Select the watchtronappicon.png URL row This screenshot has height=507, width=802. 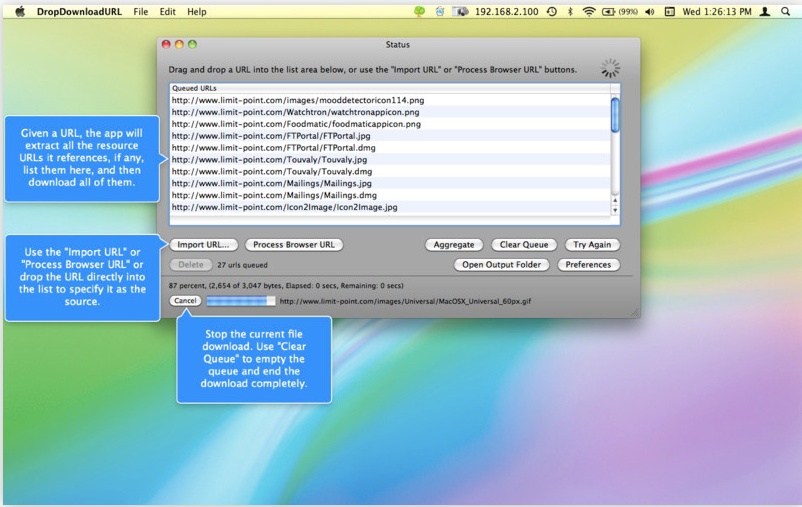pos(390,112)
